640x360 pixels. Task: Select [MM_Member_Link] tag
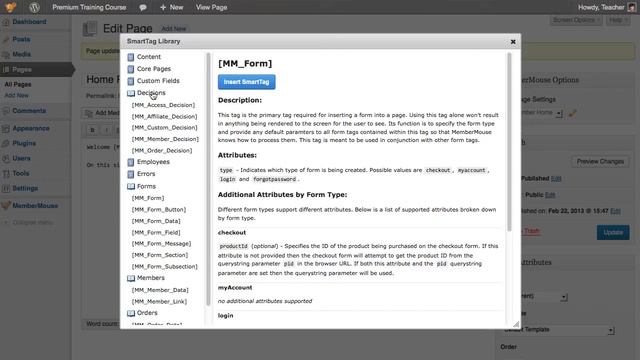tap(159, 301)
